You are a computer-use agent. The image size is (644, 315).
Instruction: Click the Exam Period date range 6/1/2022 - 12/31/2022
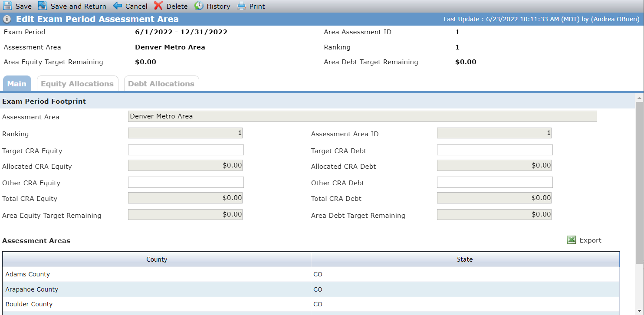click(x=181, y=32)
